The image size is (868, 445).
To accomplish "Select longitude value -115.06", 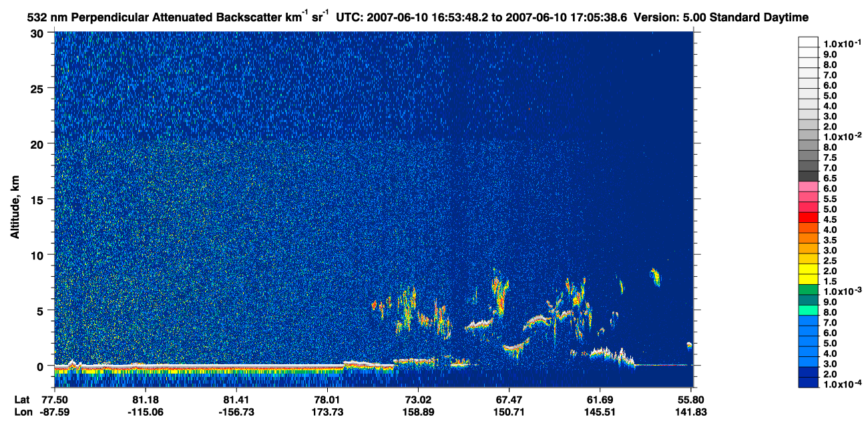I will [145, 412].
